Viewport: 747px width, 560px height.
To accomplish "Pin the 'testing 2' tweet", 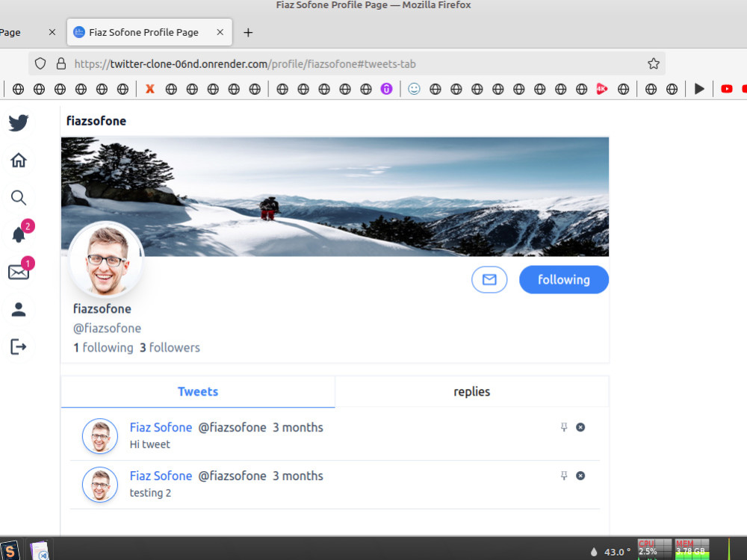I will (564, 476).
